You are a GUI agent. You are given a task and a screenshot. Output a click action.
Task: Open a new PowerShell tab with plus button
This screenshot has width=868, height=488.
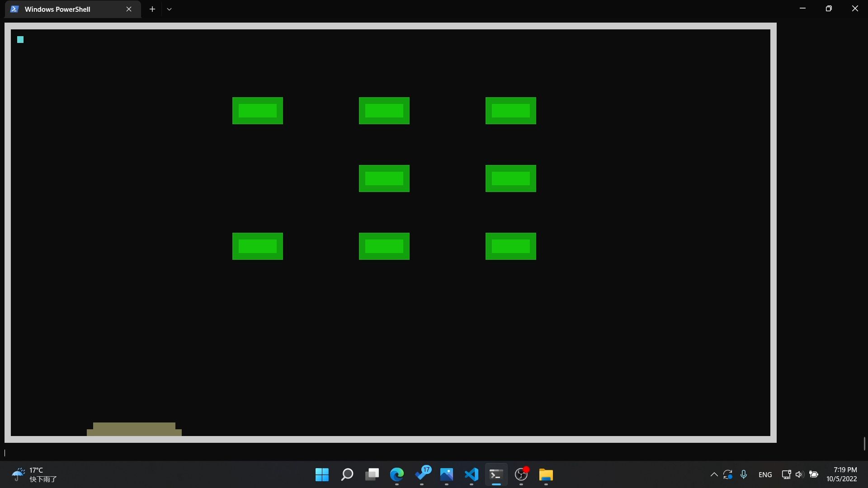click(152, 9)
